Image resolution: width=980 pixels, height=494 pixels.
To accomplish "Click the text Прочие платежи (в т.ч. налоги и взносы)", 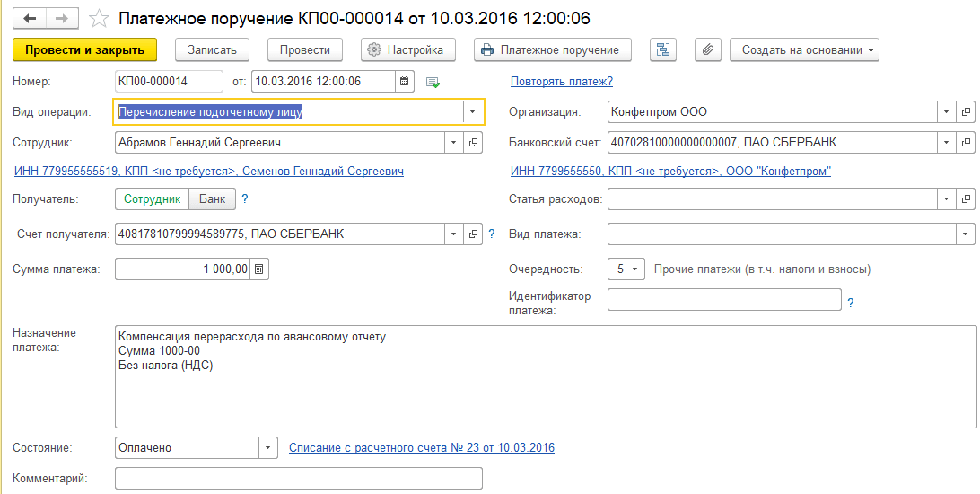I will click(762, 269).
